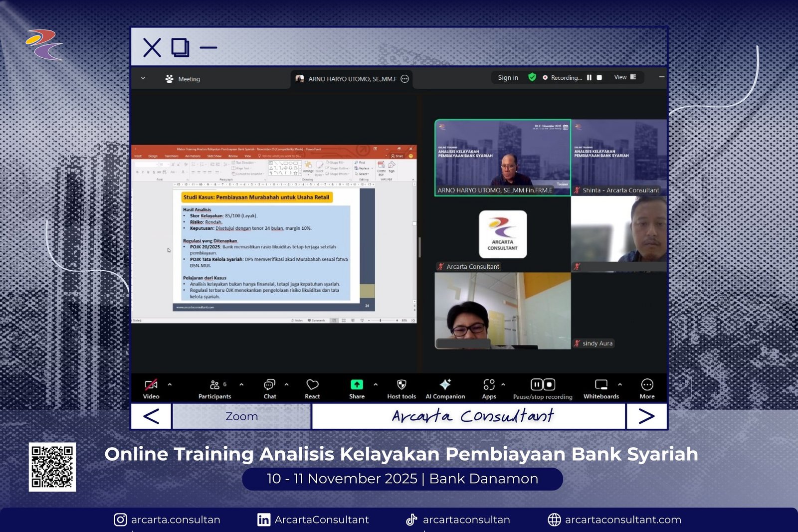Expand the Participants options arrow
This screenshot has height=532, width=798.
click(x=241, y=384)
